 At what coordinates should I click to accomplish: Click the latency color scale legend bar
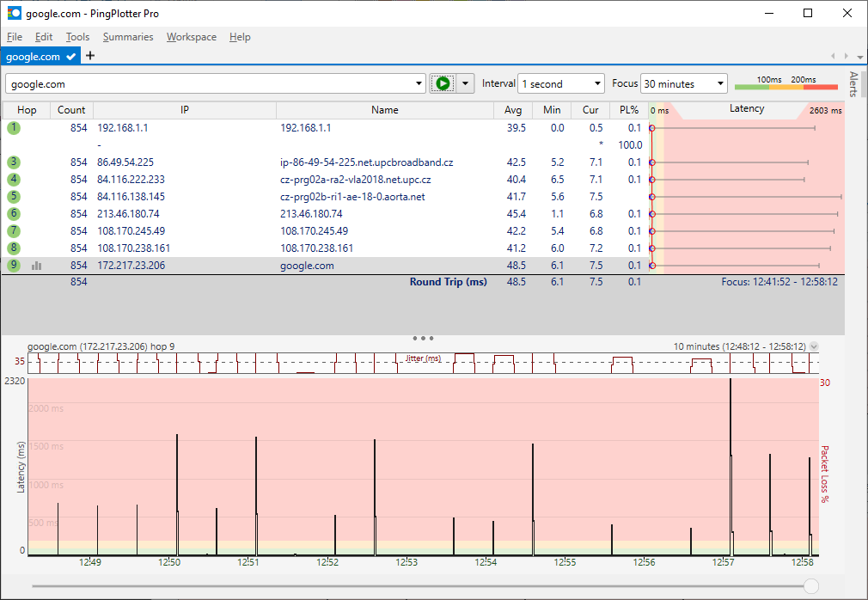pyautogui.click(x=785, y=85)
